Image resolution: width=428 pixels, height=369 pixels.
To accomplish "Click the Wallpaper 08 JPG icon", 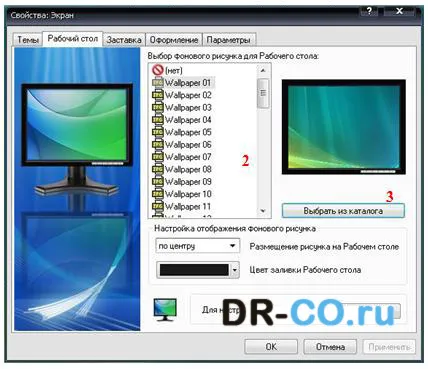I will [157, 169].
